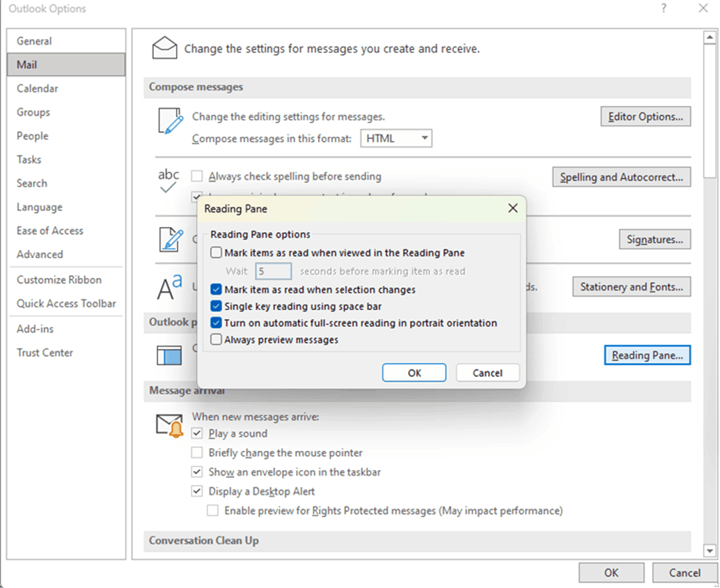Click the Wait seconds input field
This screenshot has height=588, width=720.
(273, 271)
